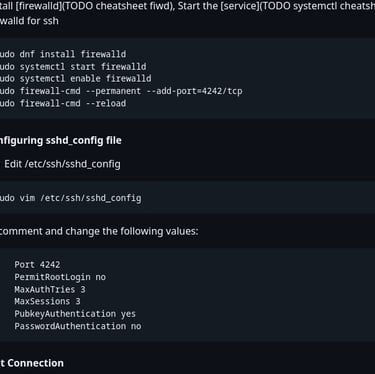The image size is (375, 374).
Task: Click the 'dnf install firewalld' command line
Action: [x=63, y=54]
